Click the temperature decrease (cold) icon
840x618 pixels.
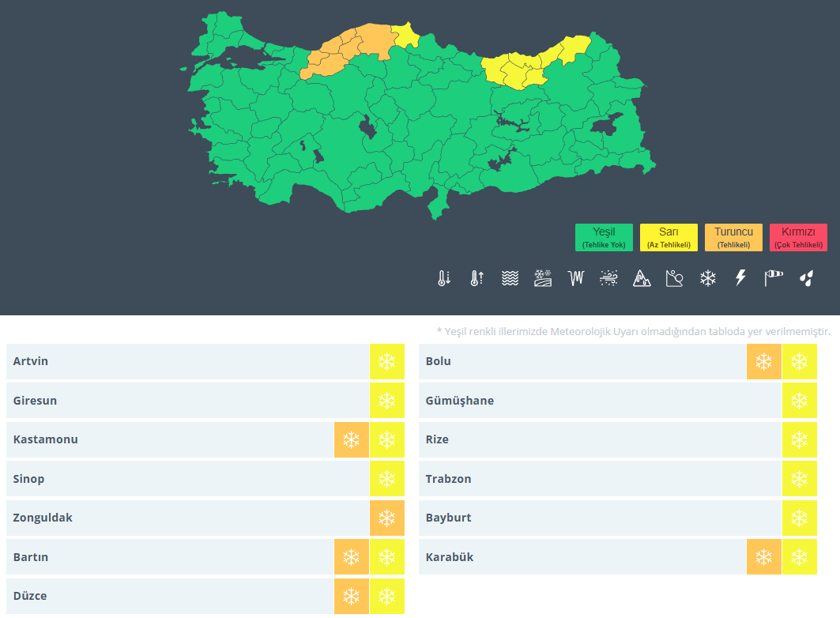coord(444,278)
